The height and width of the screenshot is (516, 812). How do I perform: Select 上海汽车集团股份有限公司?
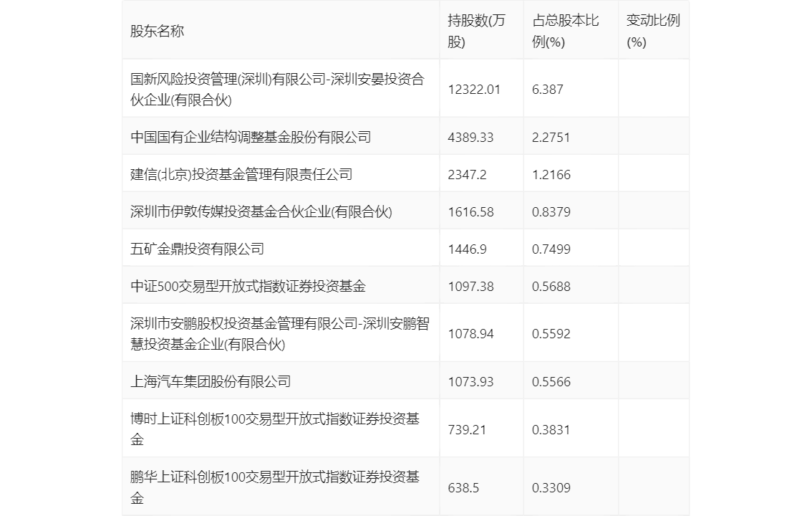[x=211, y=382]
